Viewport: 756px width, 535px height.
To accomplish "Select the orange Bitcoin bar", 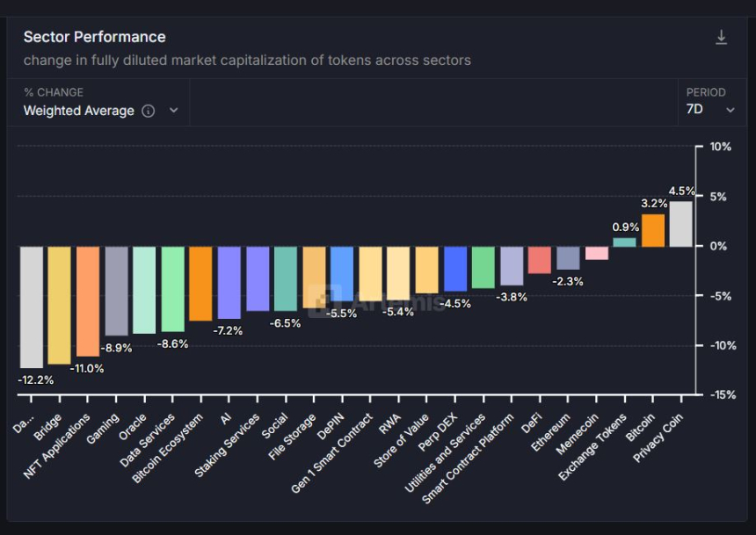I will coord(652,230).
